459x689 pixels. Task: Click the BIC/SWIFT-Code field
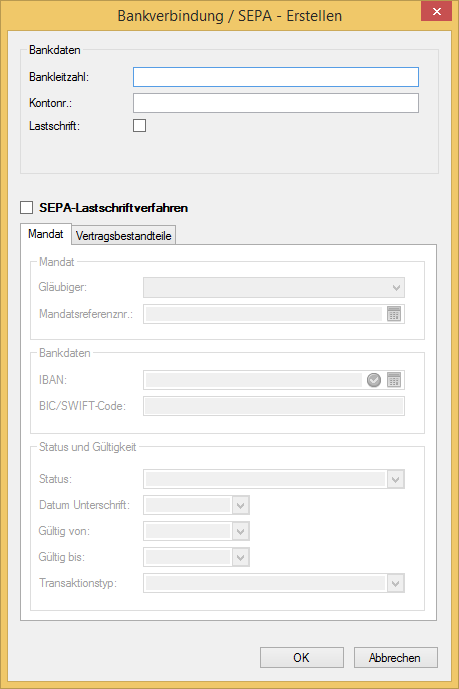(274, 406)
